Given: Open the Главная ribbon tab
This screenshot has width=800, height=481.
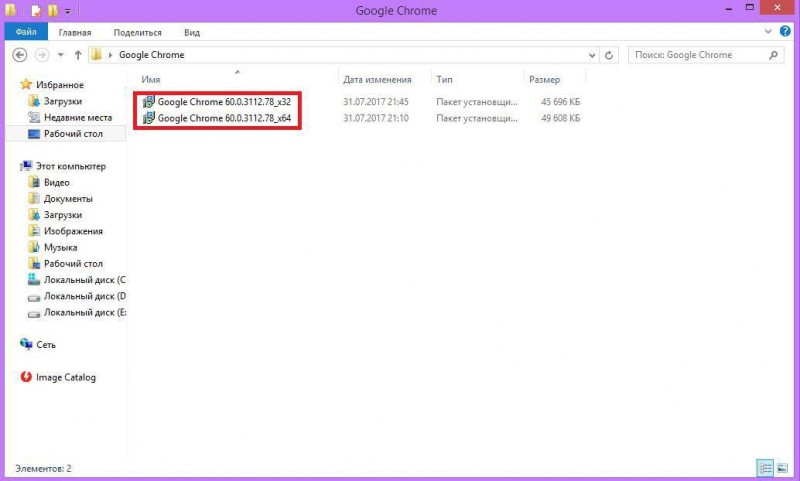Looking at the screenshot, I should pos(74,32).
